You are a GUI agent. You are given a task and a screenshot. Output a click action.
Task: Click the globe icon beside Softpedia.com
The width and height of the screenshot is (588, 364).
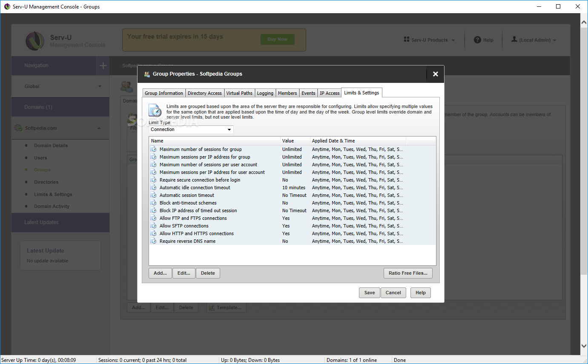[x=18, y=128]
